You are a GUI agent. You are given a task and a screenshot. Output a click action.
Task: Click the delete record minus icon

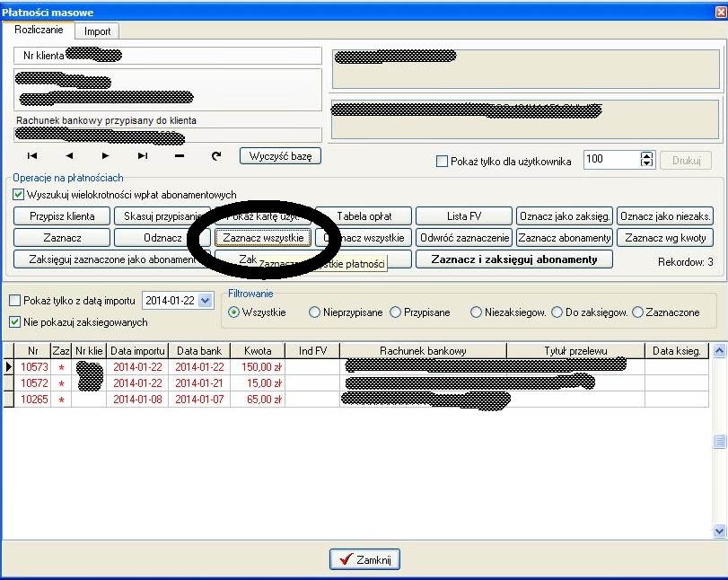tap(179, 156)
